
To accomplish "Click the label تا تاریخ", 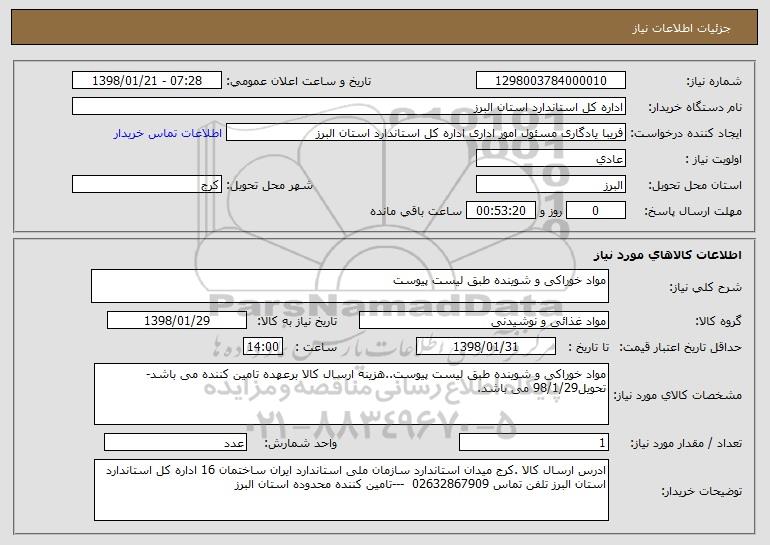I will click(x=588, y=348).
